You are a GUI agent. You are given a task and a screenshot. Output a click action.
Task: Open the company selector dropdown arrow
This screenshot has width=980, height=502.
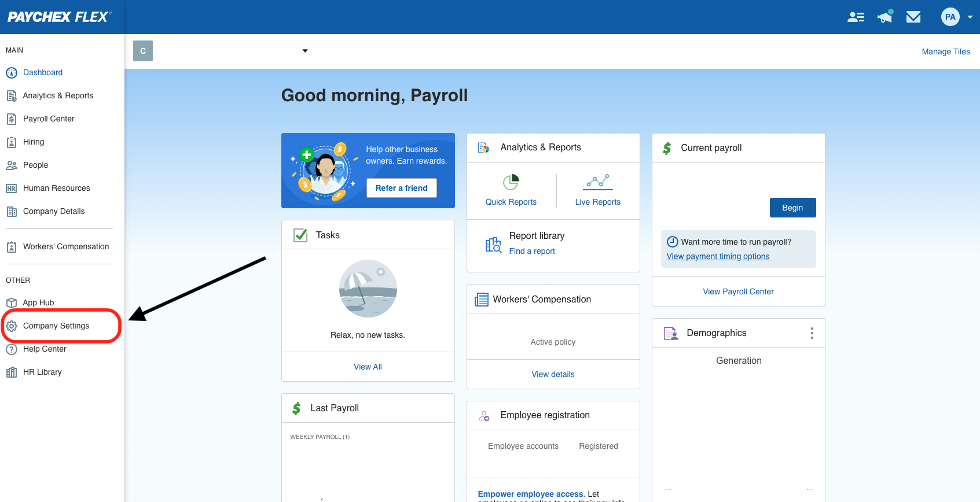point(305,51)
